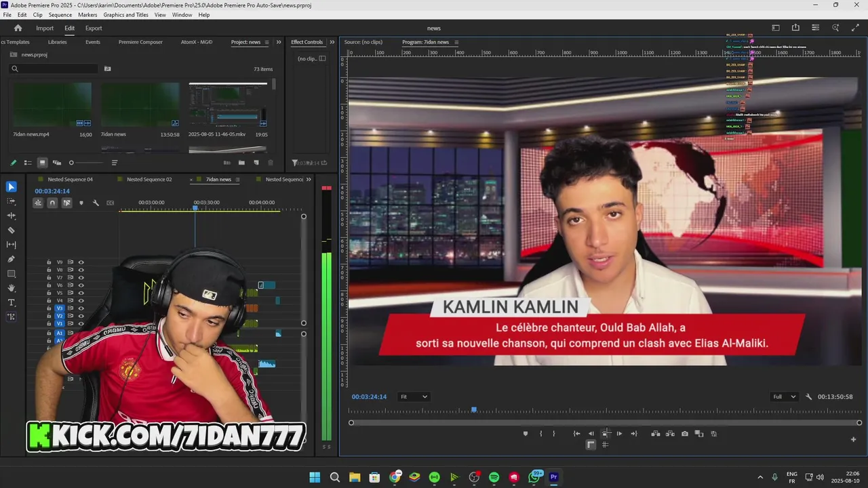868x488 pixels.
Task: Export frame with the camera icon
Action: point(685,434)
